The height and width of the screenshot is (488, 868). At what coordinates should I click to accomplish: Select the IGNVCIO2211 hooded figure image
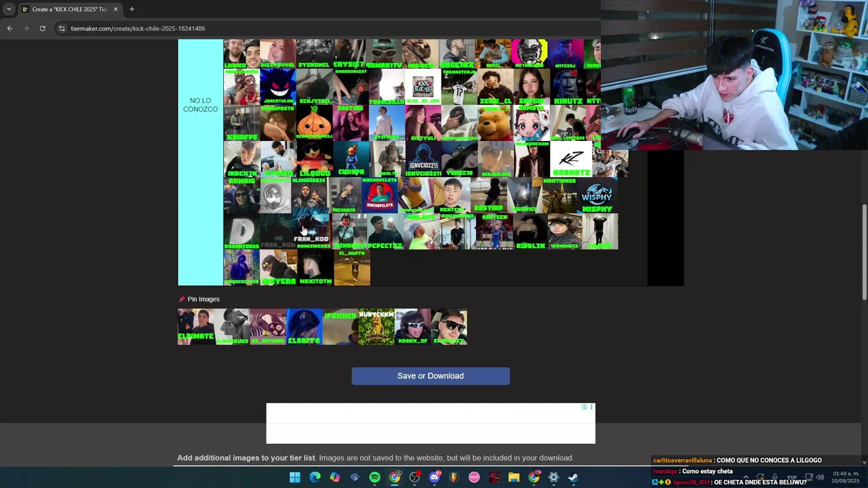pos(423,159)
